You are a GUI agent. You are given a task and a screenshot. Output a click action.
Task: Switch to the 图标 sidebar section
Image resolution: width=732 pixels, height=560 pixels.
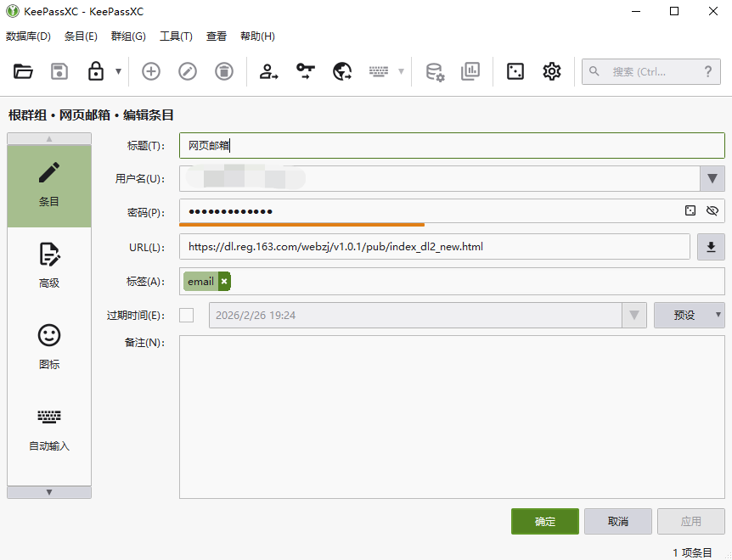tap(49, 347)
